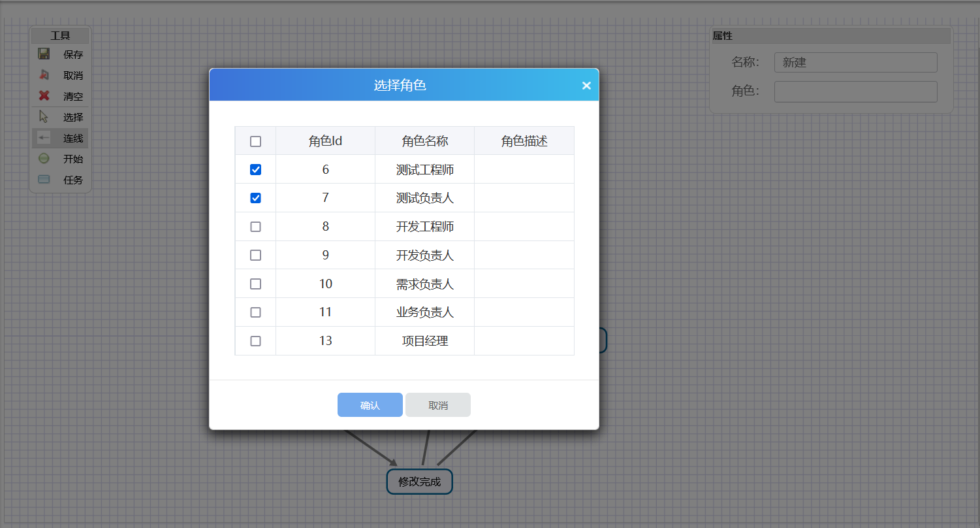Check the 需求负责人 role checkbox
Image resolution: width=980 pixels, height=528 pixels.
(x=255, y=284)
